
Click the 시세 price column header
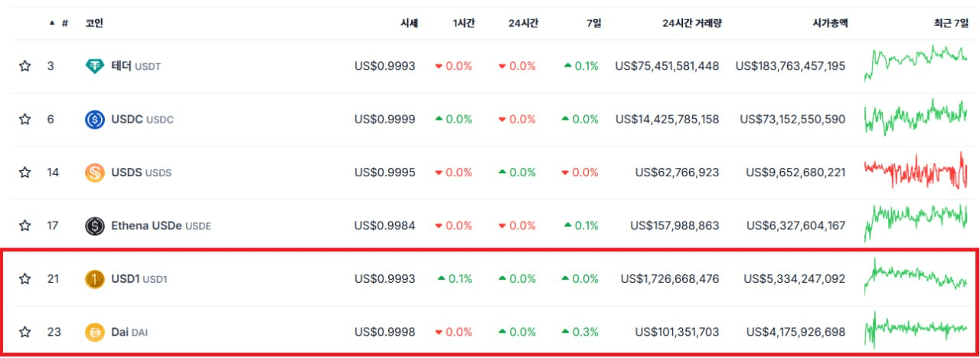click(x=409, y=23)
